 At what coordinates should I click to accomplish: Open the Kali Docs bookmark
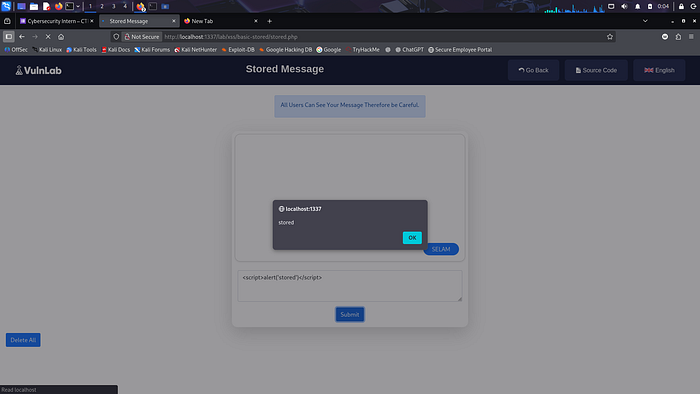click(116, 50)
